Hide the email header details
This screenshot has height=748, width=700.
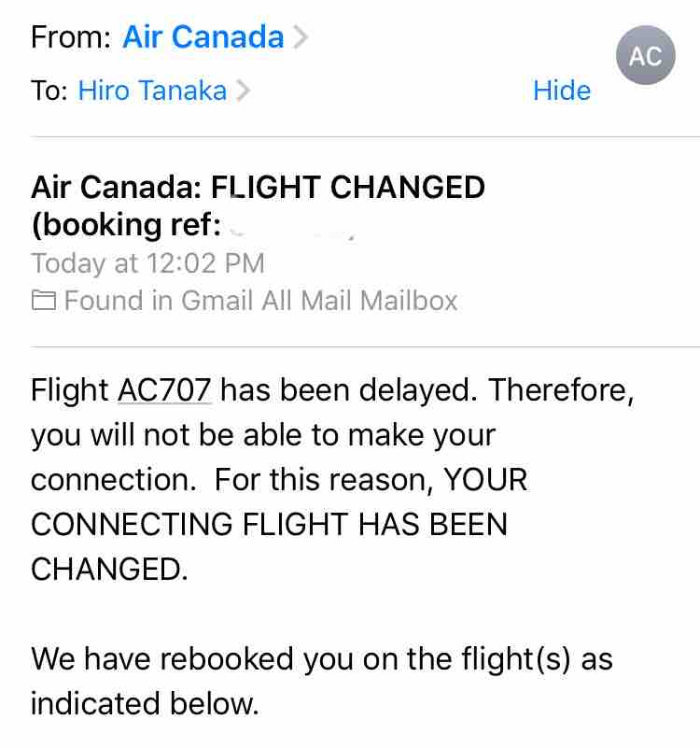(562, 91)
